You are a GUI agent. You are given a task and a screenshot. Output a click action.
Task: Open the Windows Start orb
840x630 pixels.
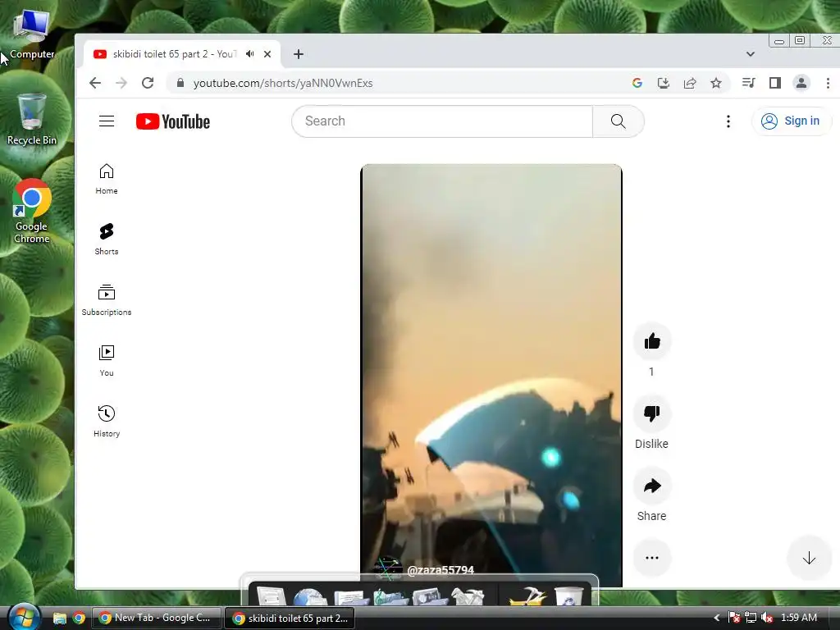24,617
